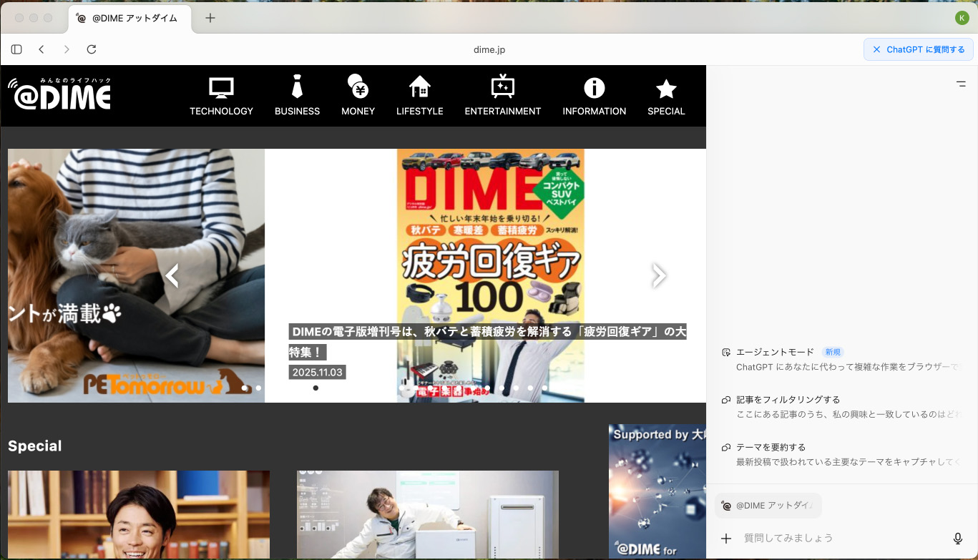Click the TECHNOLOGY monitor icon

(x=221, y=88)
